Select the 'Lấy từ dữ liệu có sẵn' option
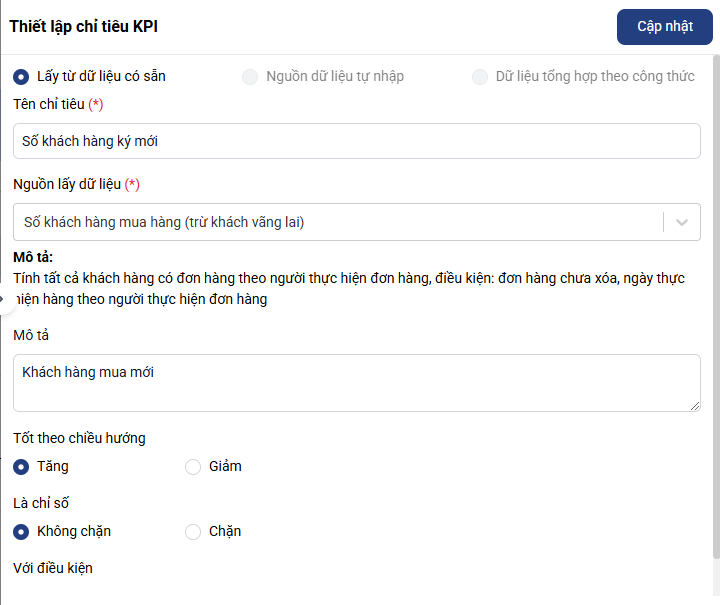The image size is (720, 605). point(21,77)
